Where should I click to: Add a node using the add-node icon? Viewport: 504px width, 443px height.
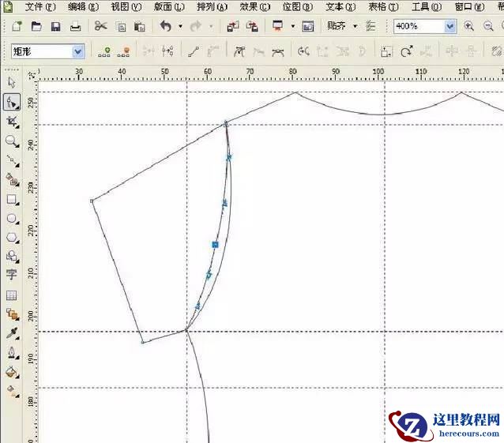tap(104, 51)
